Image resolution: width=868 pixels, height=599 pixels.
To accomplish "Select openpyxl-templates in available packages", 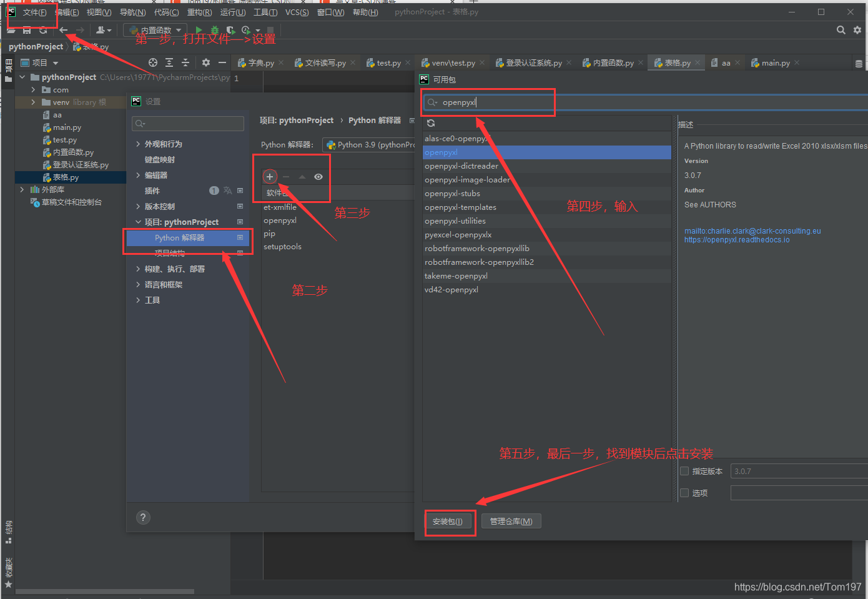I will tap(546, 207).
